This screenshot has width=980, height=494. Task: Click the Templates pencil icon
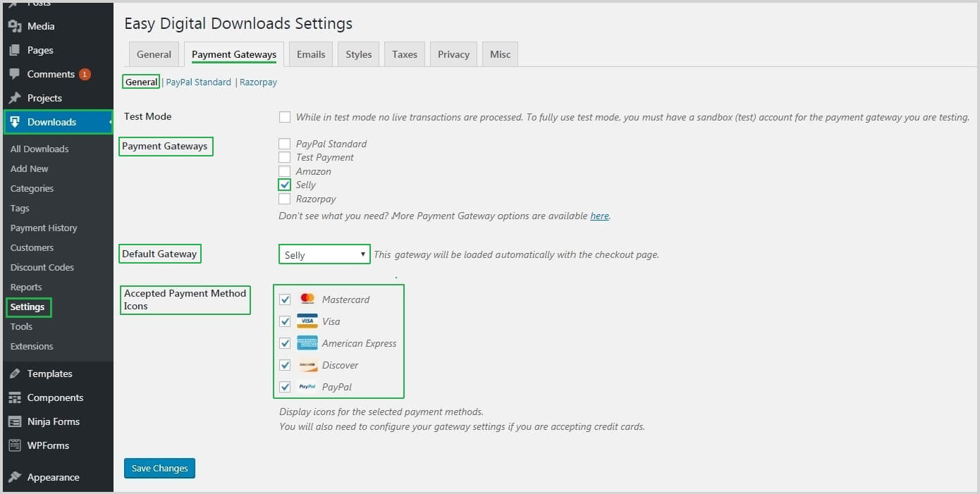[15, 373]
